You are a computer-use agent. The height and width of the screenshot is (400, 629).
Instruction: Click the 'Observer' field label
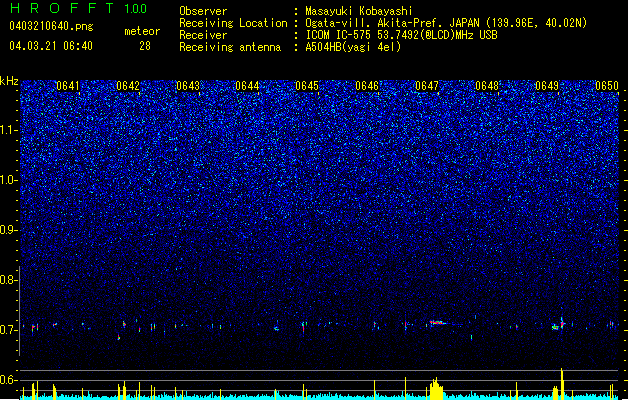(x=203, y=11)
